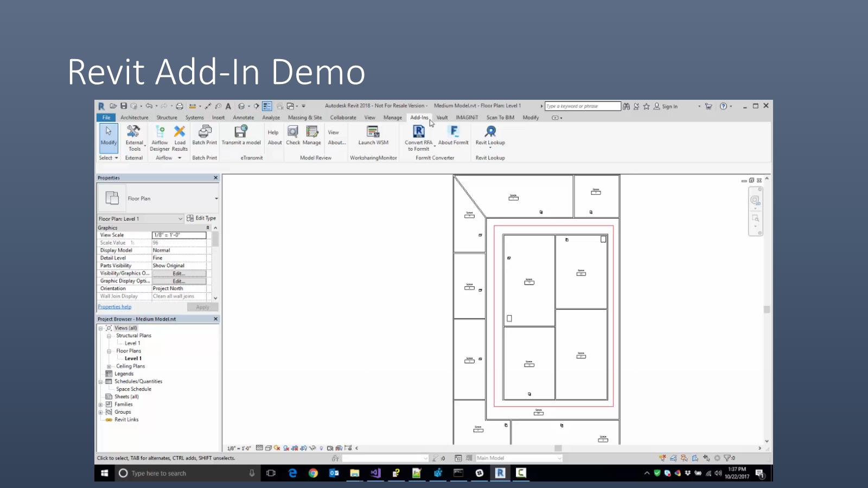Viewport: 868px width, 488px height.
Task: Switch to the Scan To BIM ribbon tab
Action: (x=500, y=118)
